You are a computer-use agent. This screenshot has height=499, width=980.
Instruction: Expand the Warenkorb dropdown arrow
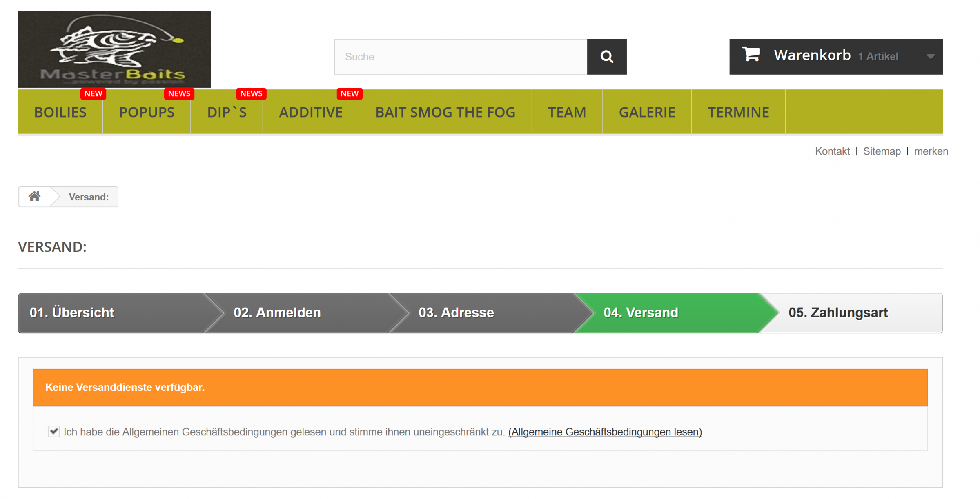[930, 57]
